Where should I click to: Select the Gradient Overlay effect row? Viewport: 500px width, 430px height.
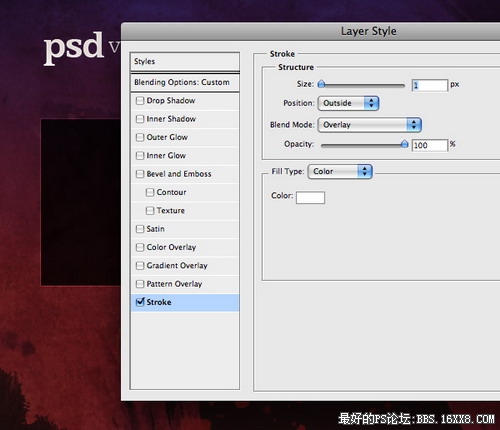[185, 266]
